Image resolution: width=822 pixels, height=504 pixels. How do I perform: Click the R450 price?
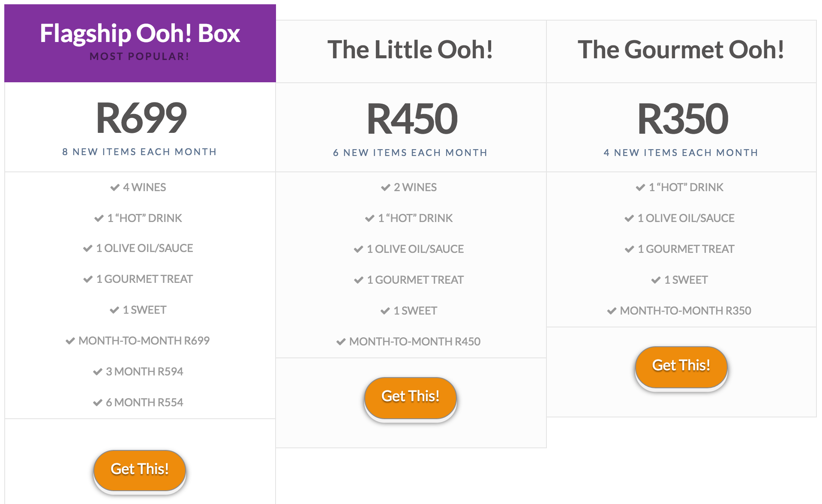pyautogui.click(x=411, y=119)
